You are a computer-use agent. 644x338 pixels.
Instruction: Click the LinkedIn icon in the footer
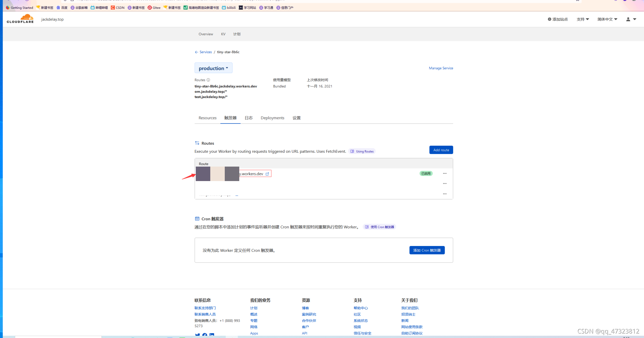point(212,335)
